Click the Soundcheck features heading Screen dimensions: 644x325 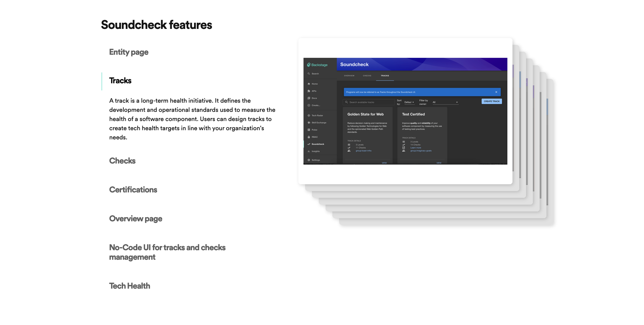click(x=156, y=25)
